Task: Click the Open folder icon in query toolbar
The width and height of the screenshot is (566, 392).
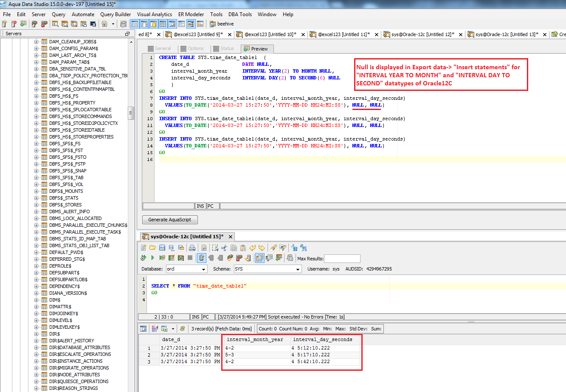Action: (153, 248)
